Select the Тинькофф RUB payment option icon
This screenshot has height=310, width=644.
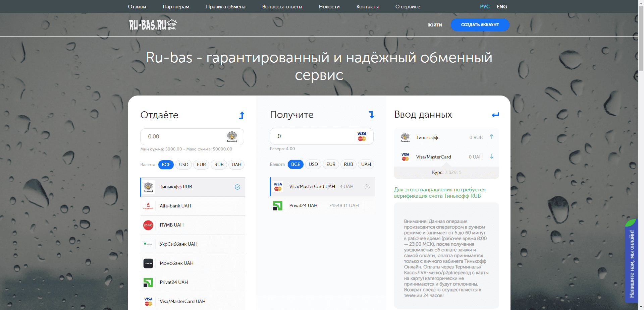coord(149,187)
